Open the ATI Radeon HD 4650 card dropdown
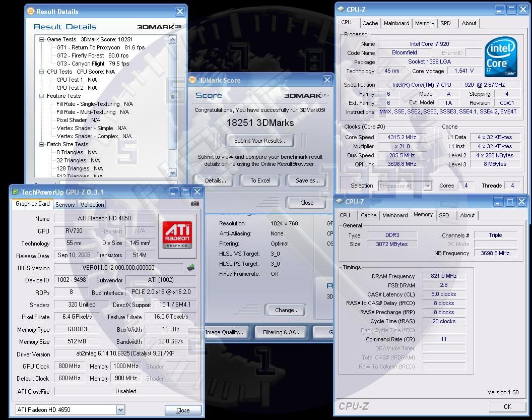Image resolution: width=532 pixels, height=420 pixels. tap(121, 410)
